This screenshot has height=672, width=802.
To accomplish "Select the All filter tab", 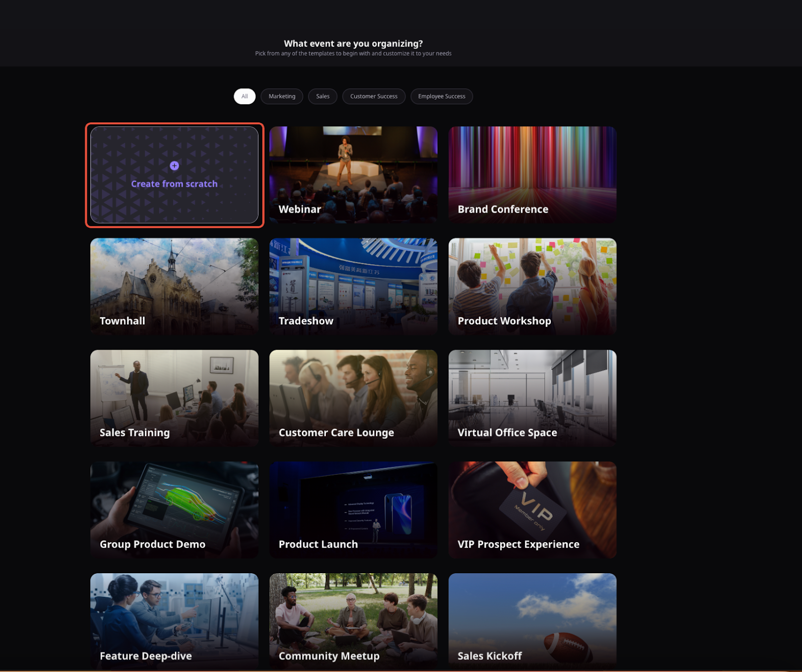I will point(245,96).
